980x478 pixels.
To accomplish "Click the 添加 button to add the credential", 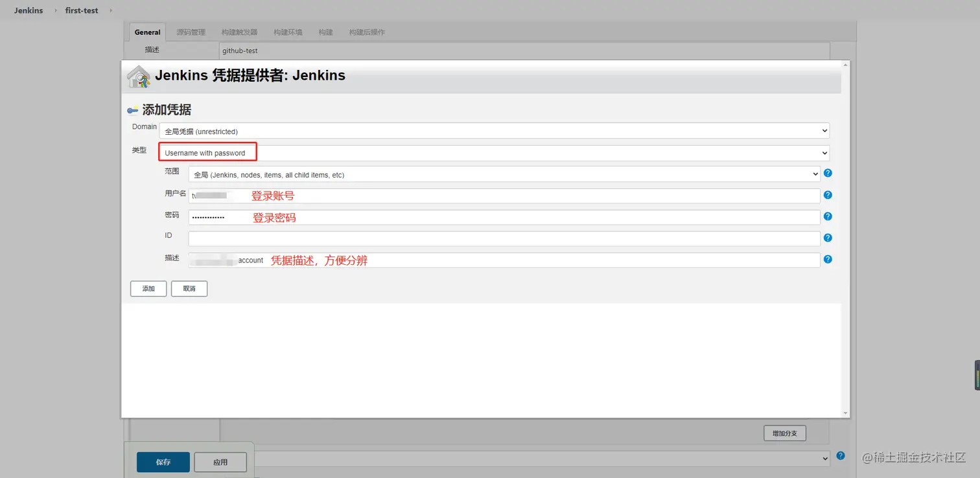I will point(148,288).
